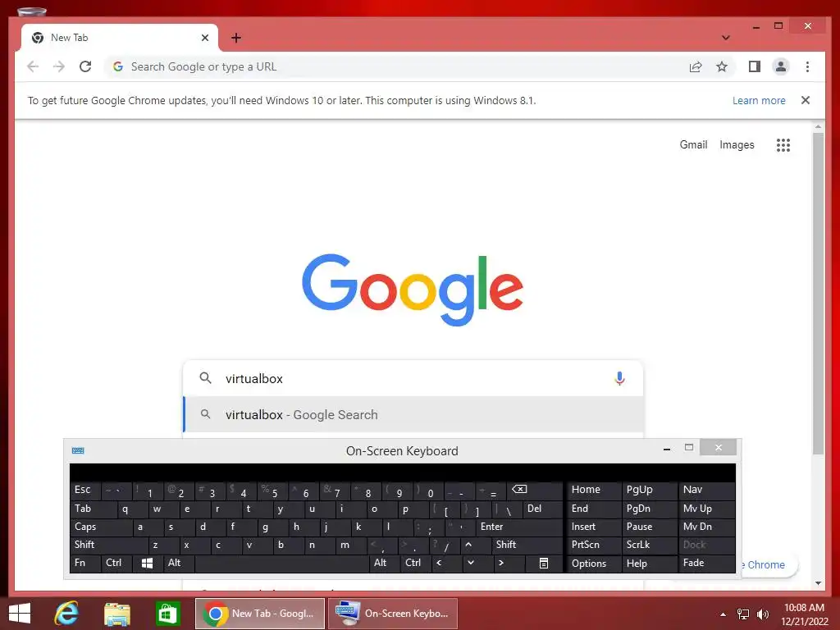
Task: Share this page icon in address bar
Action: pyautogui.click(x=696, y=66)
